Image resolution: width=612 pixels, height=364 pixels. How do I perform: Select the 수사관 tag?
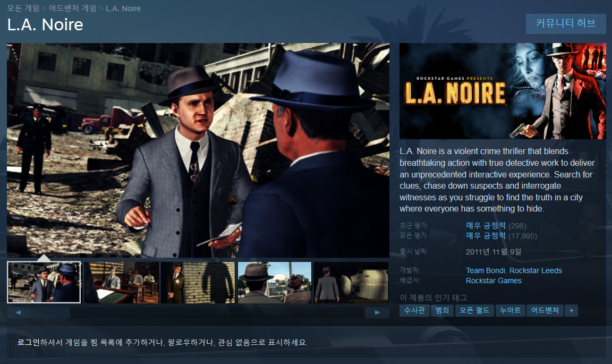(414, 310)
